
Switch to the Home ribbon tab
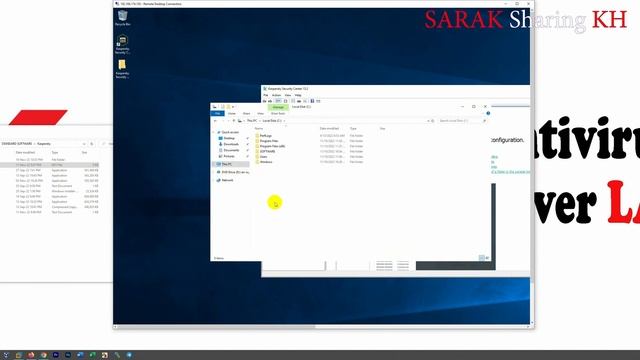232,113
